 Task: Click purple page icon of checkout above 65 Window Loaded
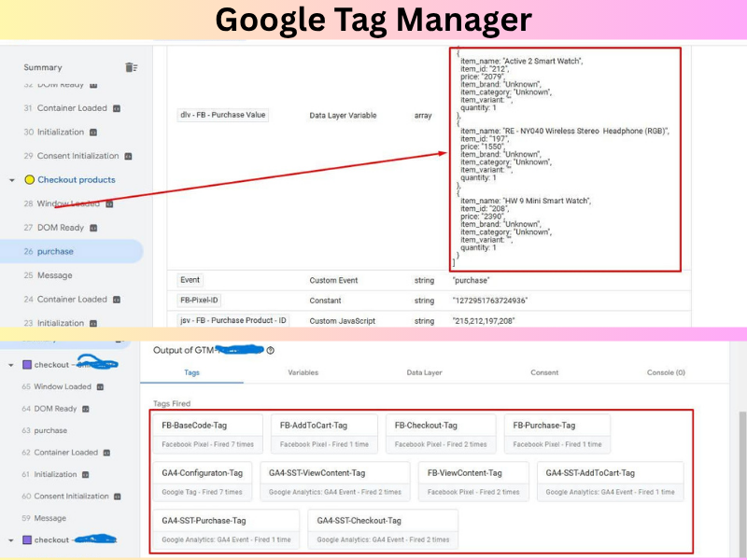pos(27,365)
